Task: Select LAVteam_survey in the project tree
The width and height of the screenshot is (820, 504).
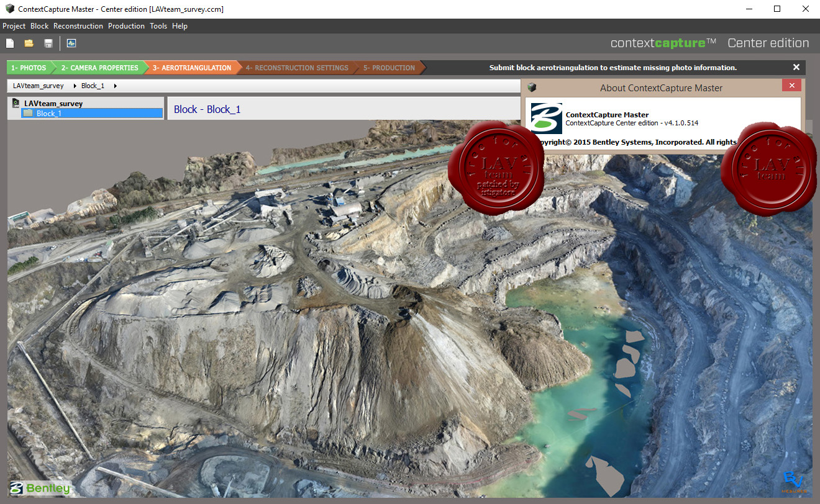Action: pos(53,104)
